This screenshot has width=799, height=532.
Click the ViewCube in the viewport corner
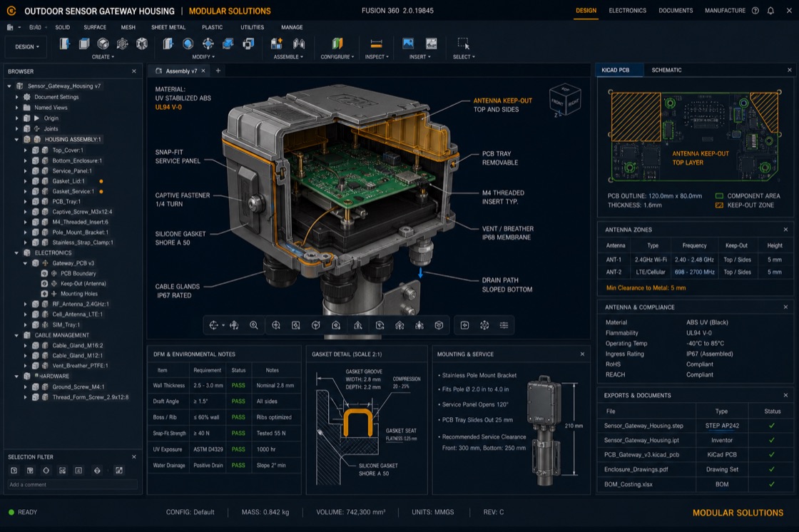pyautogui.click(x=566, y=100)
